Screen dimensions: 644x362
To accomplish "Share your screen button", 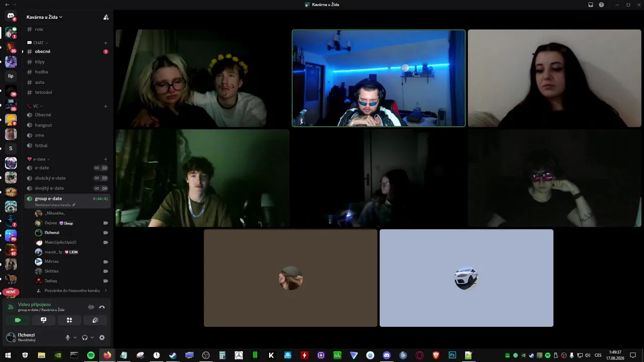I will [x=43, y=320].
